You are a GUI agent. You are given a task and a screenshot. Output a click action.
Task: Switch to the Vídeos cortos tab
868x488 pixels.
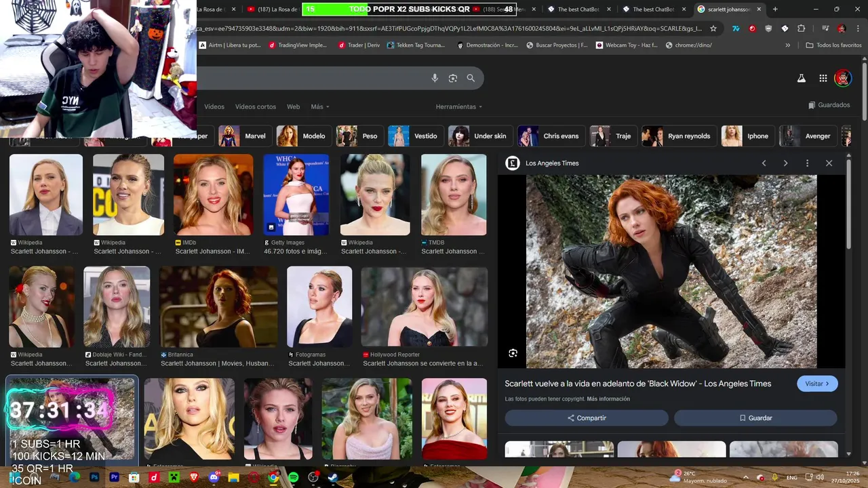pyautogui.click(x=256, y=106)
